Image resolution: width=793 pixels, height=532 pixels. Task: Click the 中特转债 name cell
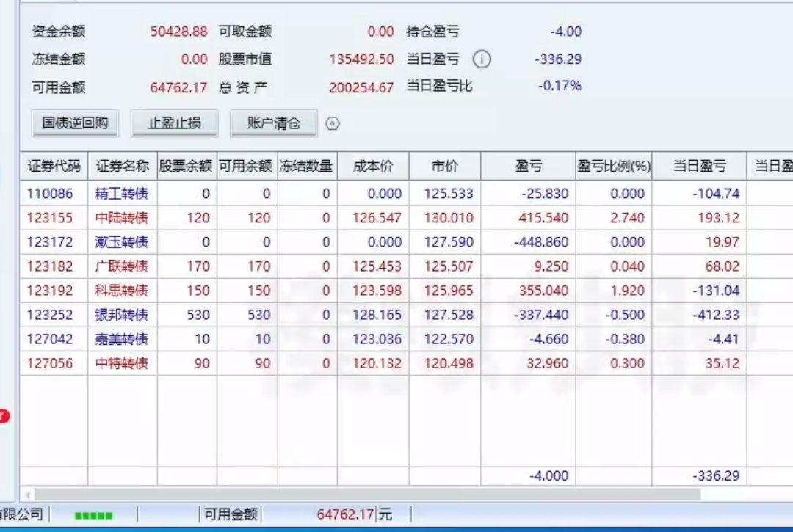click(x=121, y=363)
